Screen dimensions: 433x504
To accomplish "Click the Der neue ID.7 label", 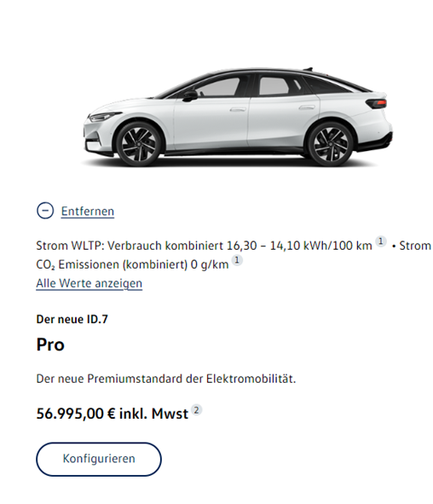I will click(72, 319).
